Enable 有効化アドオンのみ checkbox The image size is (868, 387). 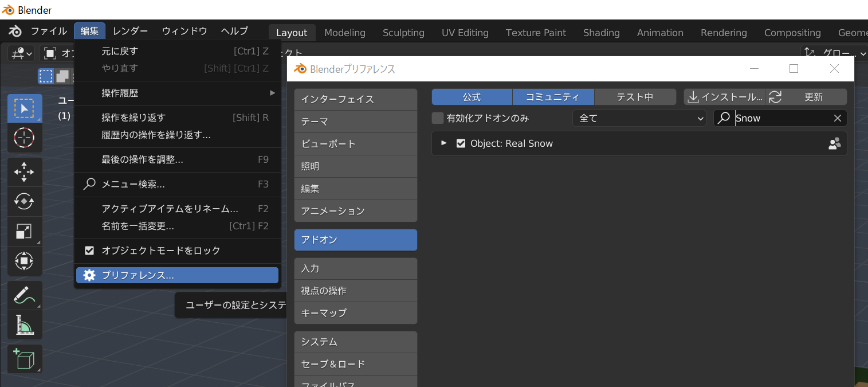coord(438,118)
